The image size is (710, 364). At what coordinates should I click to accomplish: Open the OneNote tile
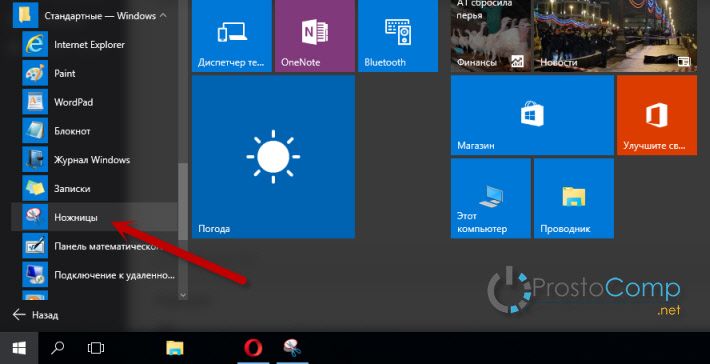(x=315, y=36)
